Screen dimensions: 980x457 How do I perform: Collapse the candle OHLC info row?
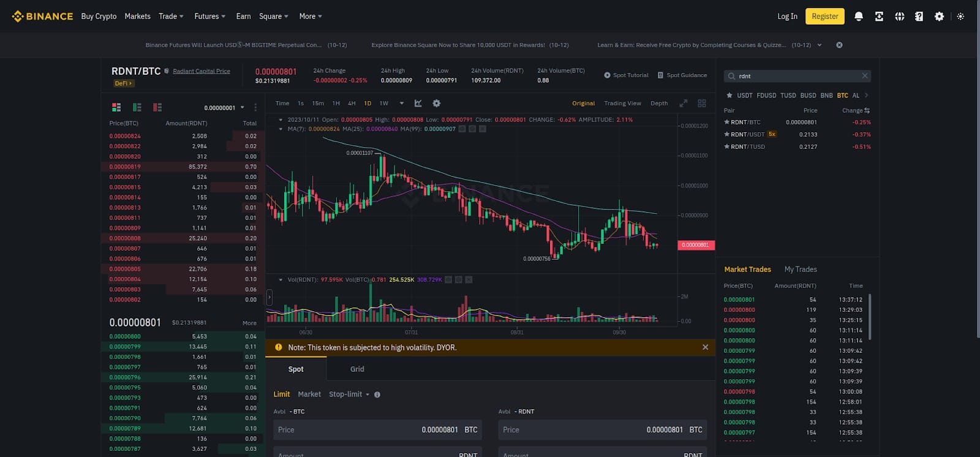(281, 119)
